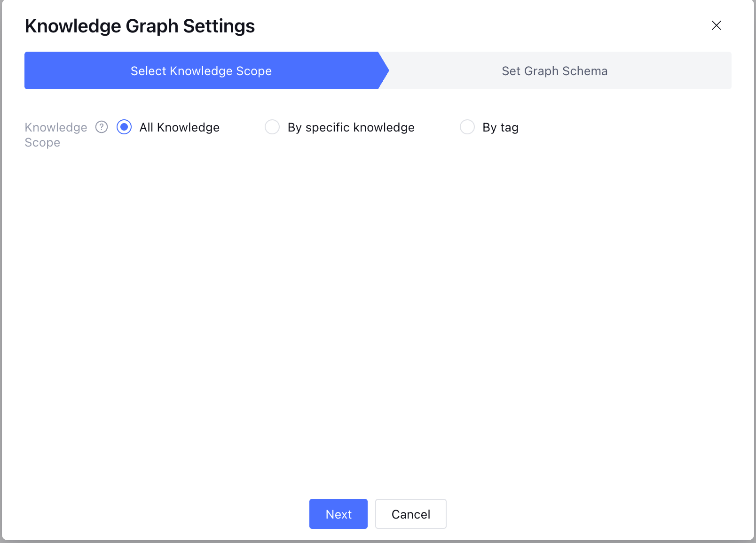
Task: Switch to the Set Graph Schema step
Action: point(554,71)
